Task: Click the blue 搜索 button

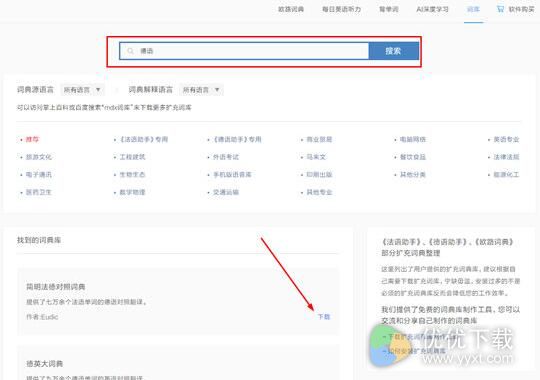Action: (x=393, y=51)
